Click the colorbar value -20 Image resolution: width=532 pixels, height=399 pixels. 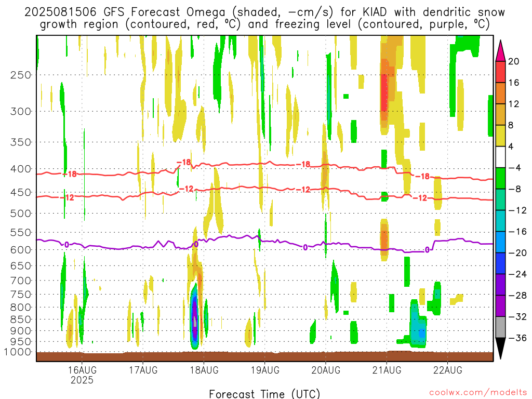tap(517, 253)
